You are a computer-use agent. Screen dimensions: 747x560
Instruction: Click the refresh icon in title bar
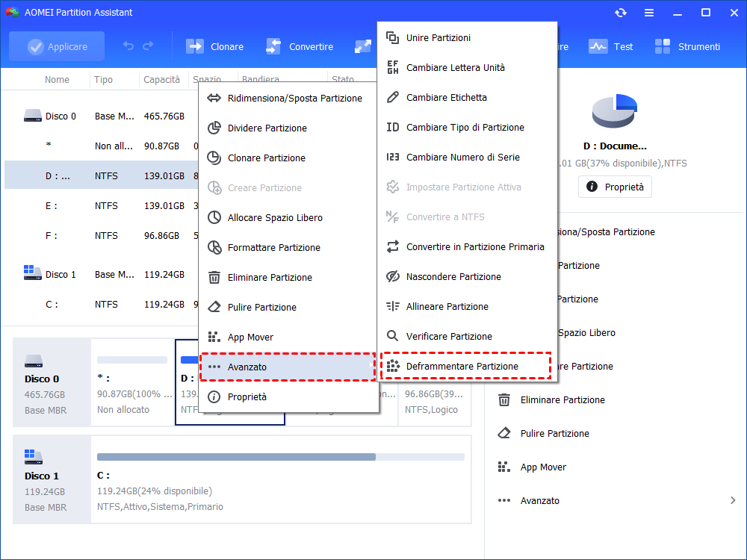coord(621,13)
